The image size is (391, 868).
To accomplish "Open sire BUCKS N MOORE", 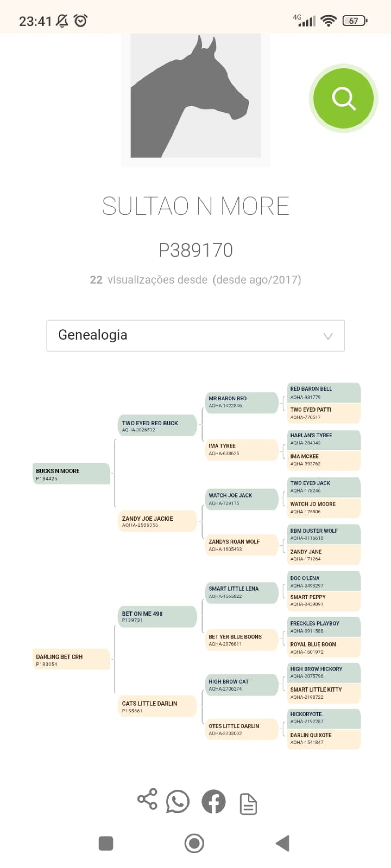I will pos(71,474).
